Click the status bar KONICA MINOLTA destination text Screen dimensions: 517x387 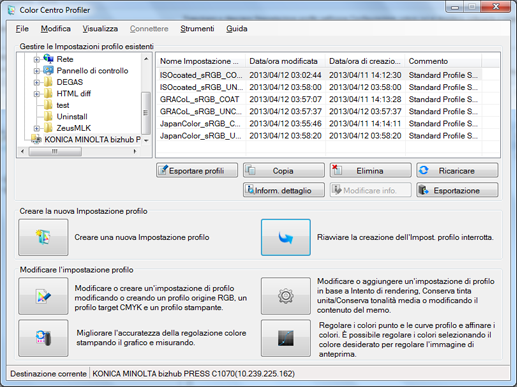coord(194,374)
